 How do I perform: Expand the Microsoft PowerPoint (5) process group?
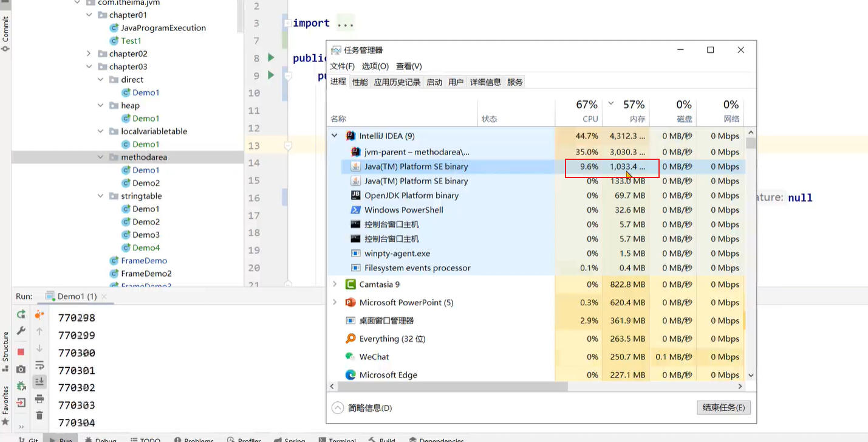click(335, 302)
